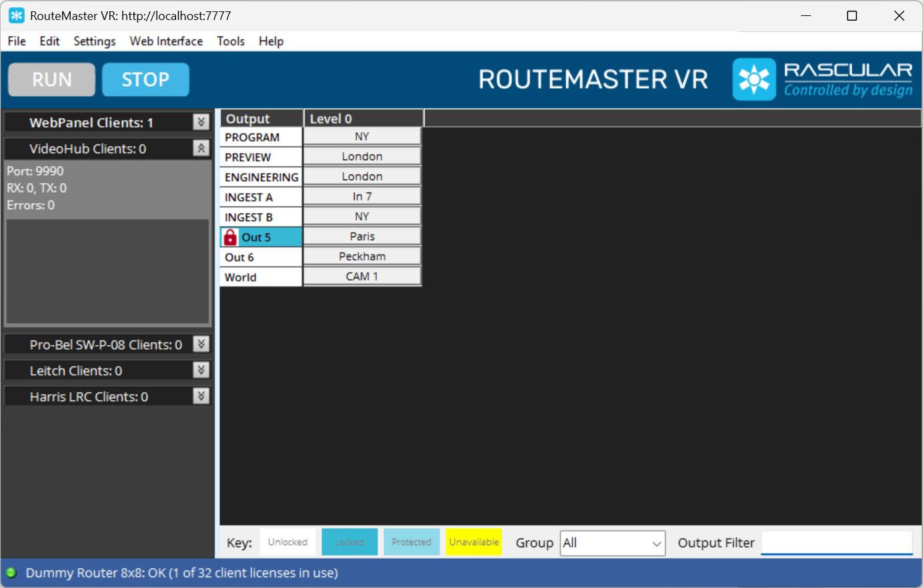Minimize the RouteMaster VR window

click(x=806, y=16)
